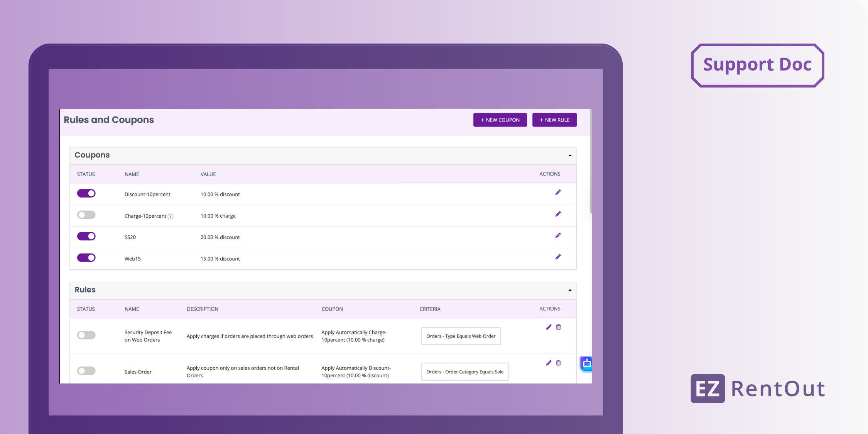Add a new rule
The width and height of the screenshot is (868, 434).
coord(554,120)
